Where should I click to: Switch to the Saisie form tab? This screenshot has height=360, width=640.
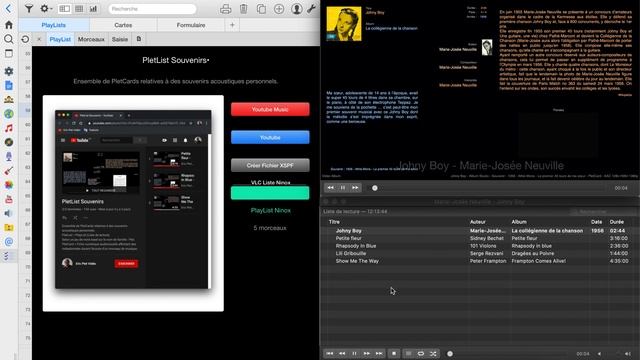click(120, 39)
